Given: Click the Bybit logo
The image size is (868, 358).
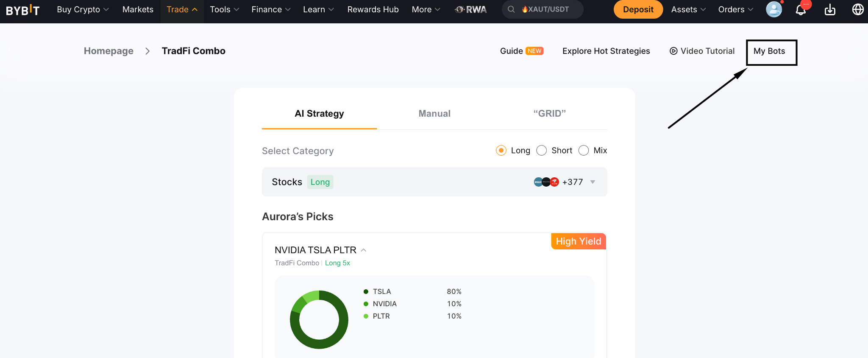Looking at the screenshot, I should [23, 9].
